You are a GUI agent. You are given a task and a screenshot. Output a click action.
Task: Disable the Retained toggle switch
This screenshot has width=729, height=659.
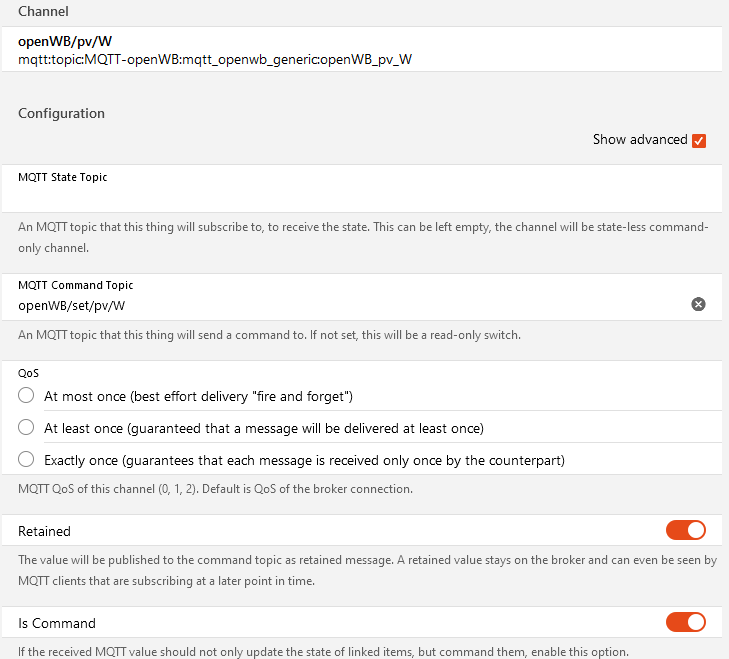(686, 530)
